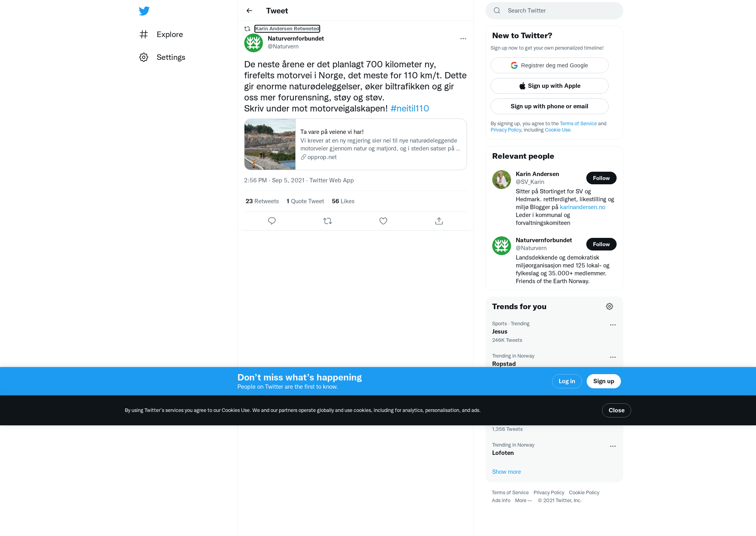Open Trends settings gear icon

click(x=610, y=306)
